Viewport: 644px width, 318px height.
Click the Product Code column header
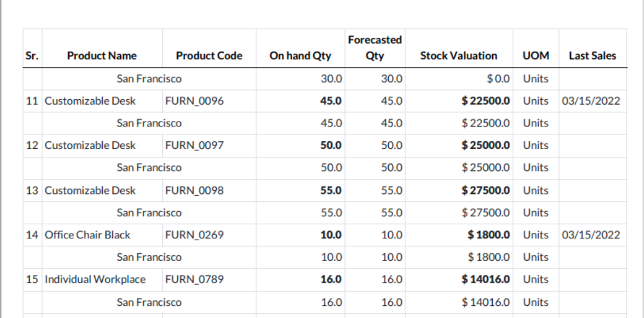[209, 56]
